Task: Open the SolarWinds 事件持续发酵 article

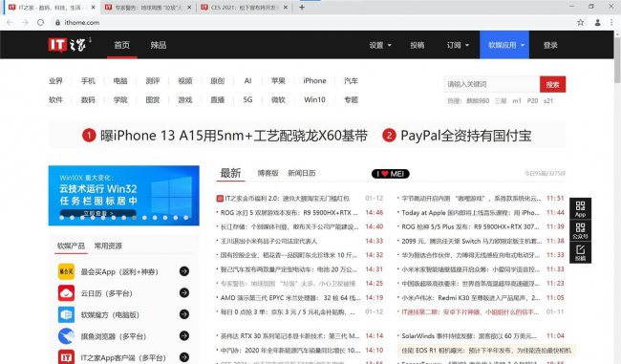Action: tap(469, 336)
